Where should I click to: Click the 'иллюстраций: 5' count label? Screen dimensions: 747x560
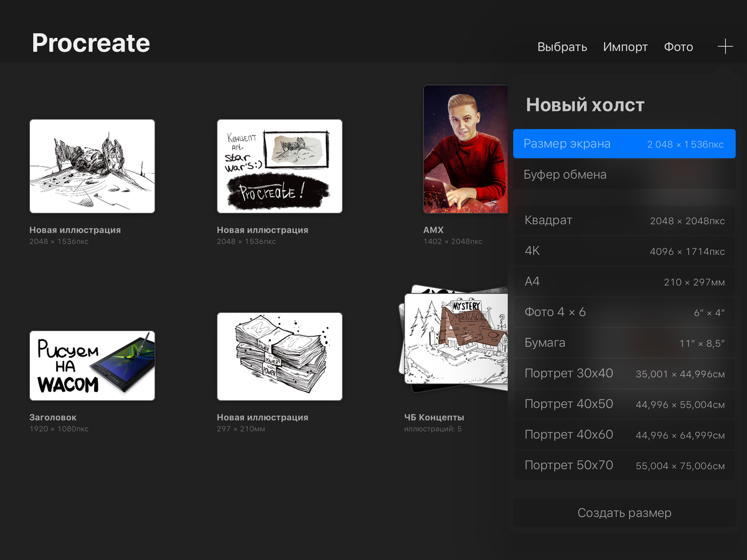tap(433, 429)
